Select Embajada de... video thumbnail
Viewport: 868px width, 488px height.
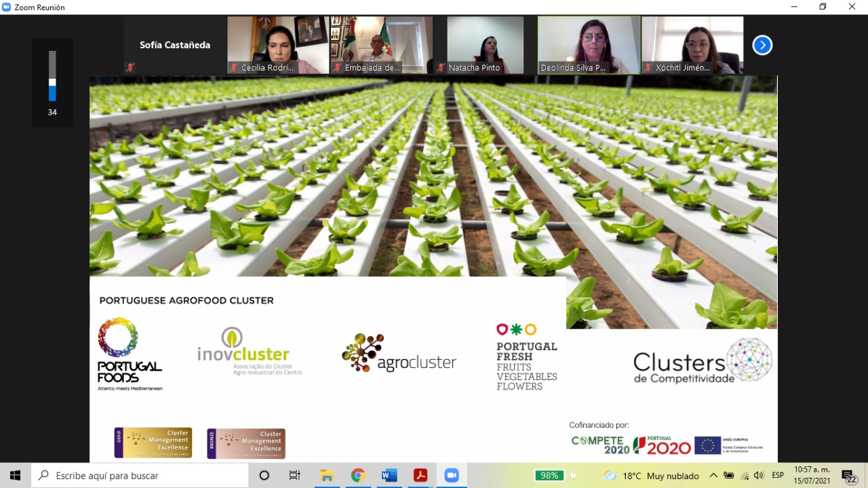(381, 45)
